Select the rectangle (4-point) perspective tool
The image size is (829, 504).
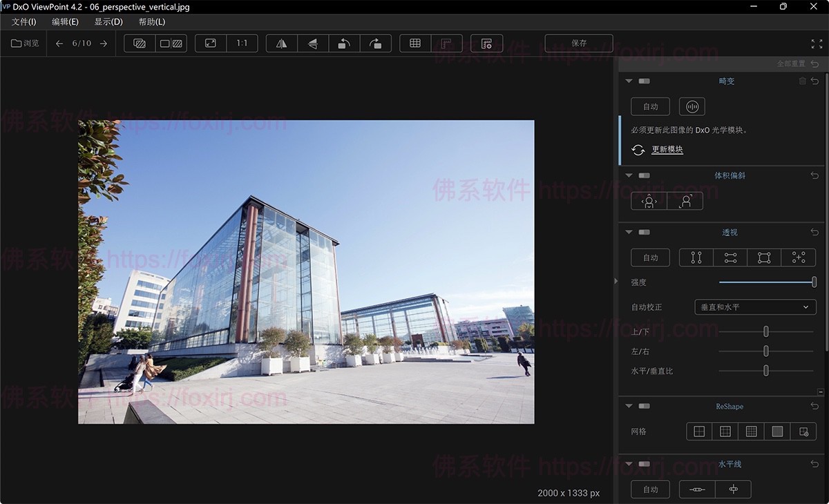click(763, 257)
